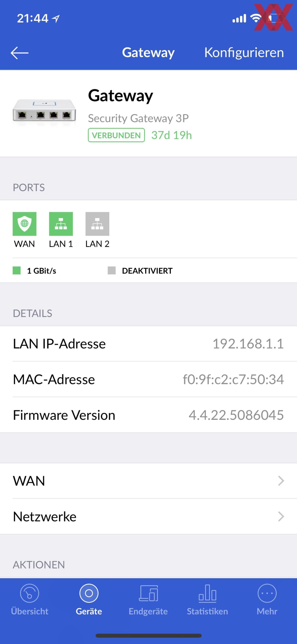Viewport: 297px width, 644px height.
Task: Switch to the Geräte tab
Action: [x=89, y=600]
